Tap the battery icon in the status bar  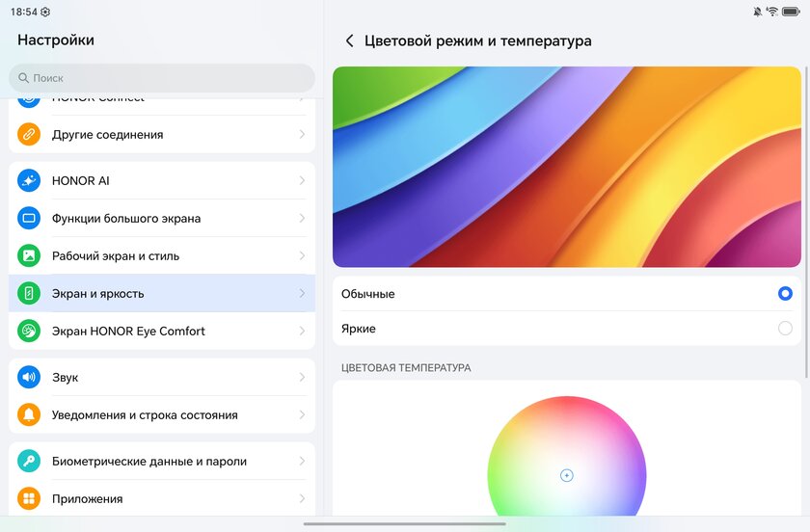coord(791,12)
